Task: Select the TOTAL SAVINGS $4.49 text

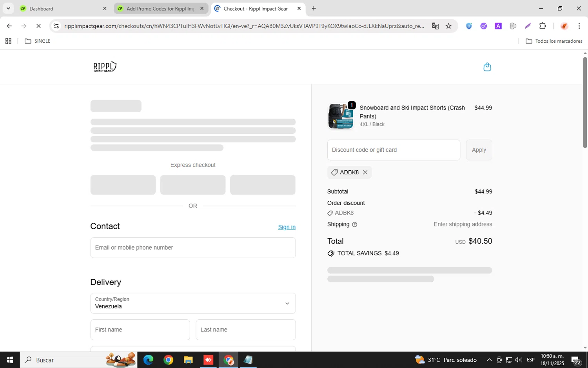Action: click(368, 253)
